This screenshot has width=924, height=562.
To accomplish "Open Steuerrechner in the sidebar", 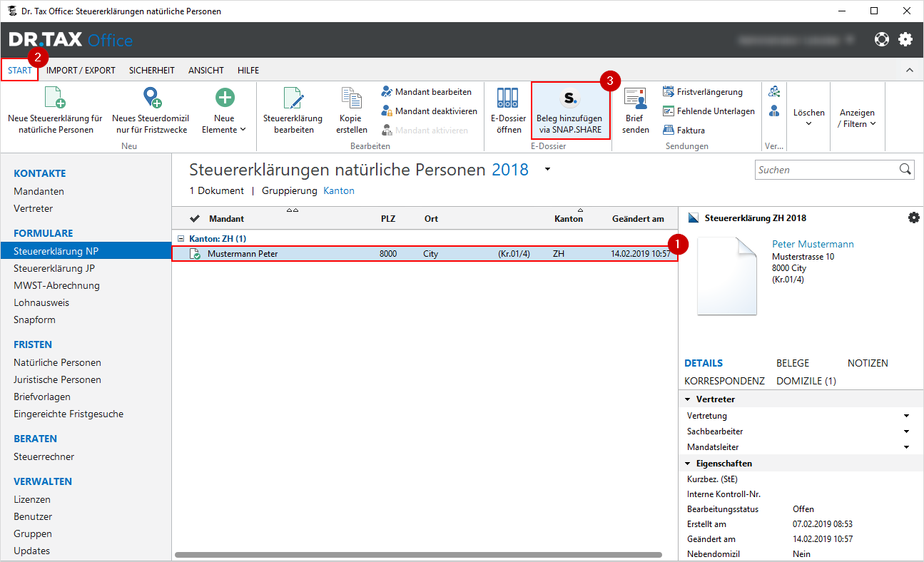I will coord(44,456).
